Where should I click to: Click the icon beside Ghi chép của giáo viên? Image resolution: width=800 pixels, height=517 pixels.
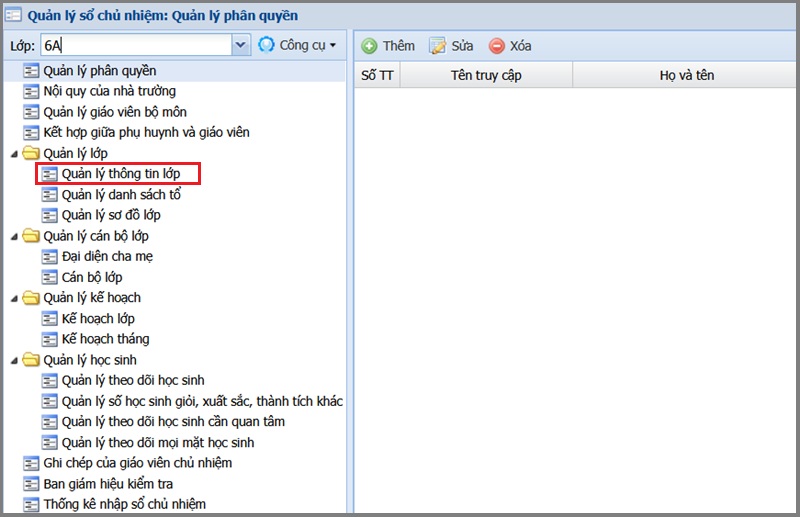(31, 463)
